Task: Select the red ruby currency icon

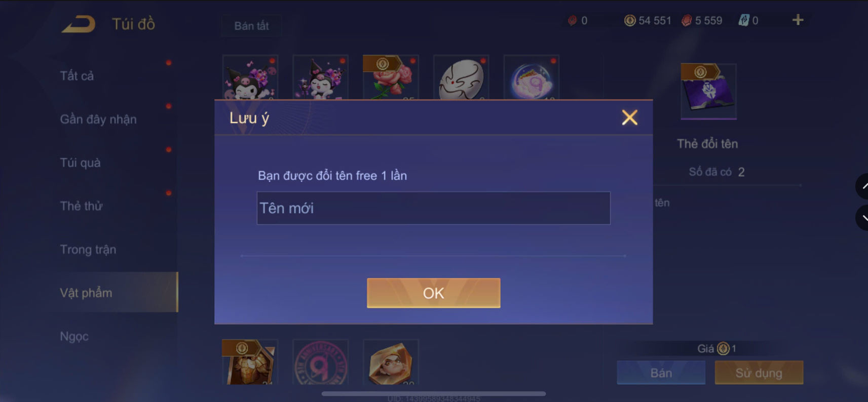Action: pyautogui.click(x=687, y=20)
